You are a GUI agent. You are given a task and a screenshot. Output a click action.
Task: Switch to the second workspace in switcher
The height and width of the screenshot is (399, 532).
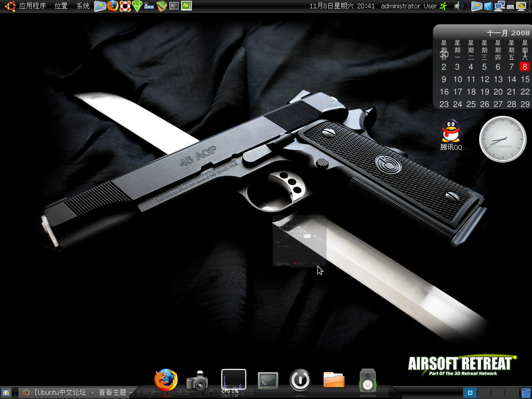(484, 393)
